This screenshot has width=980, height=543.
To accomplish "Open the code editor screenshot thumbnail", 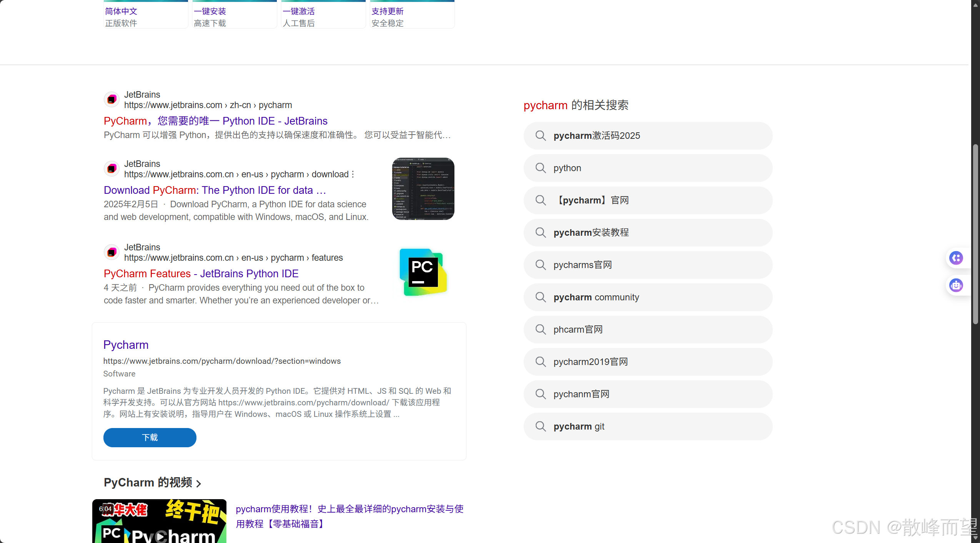I will [423, 189].
